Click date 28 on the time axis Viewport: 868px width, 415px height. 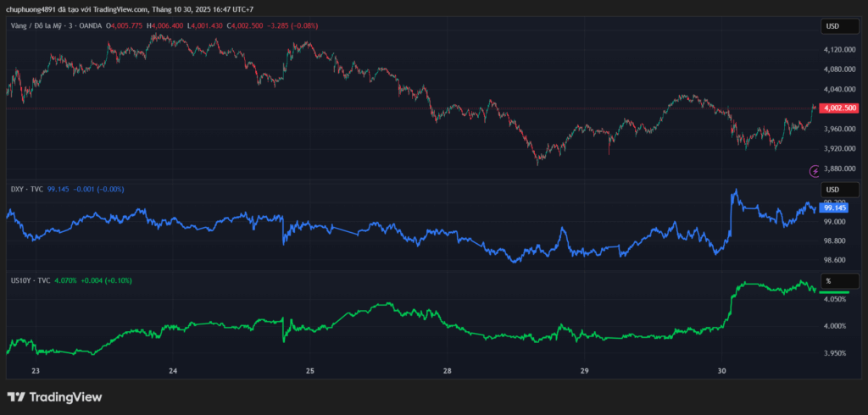[x=448, y=371]
